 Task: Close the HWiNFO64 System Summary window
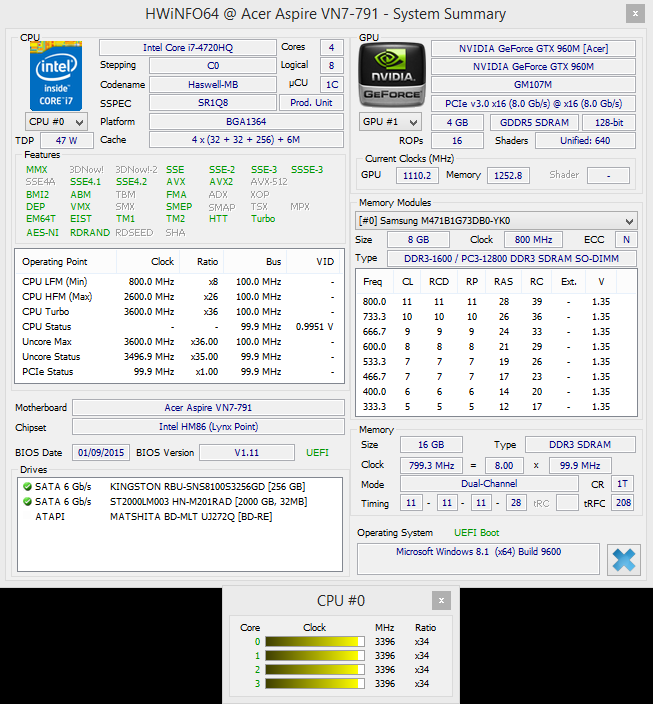pos(635,13)
